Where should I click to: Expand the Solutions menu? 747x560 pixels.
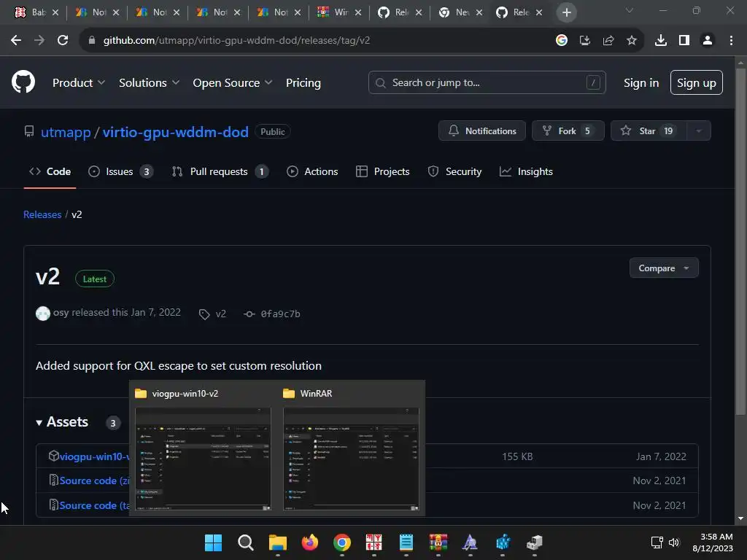tap(149, 83)
